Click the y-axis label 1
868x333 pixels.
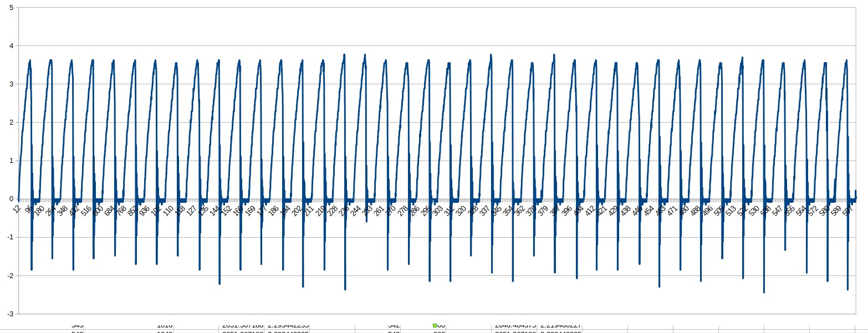[12, 161]
